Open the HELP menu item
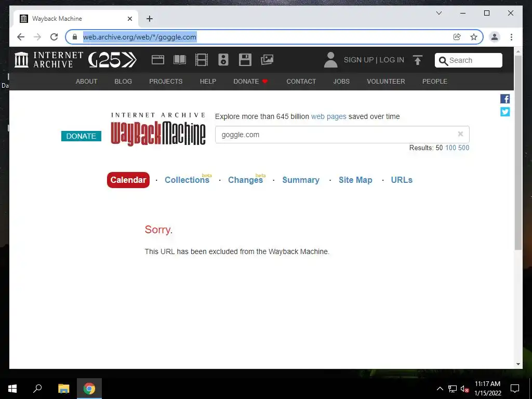Viewport: 532px width, 399px height. click(x=208, y=82)
